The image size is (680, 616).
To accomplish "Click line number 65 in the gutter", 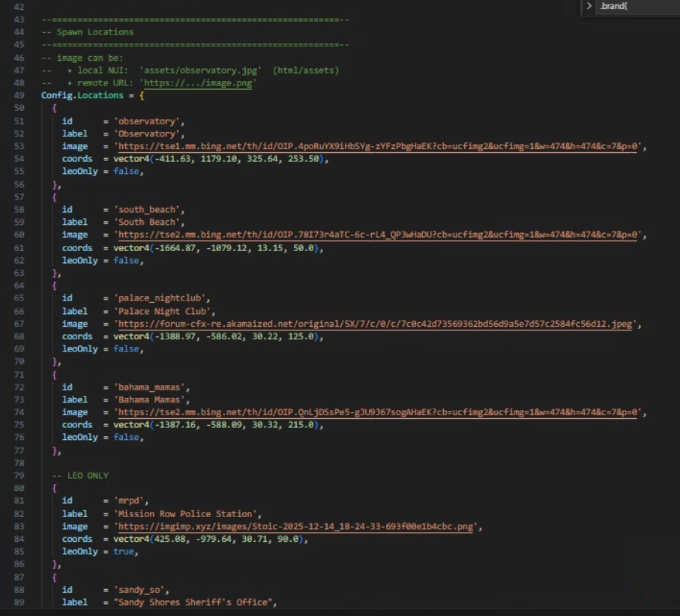I will pos(19,298).
